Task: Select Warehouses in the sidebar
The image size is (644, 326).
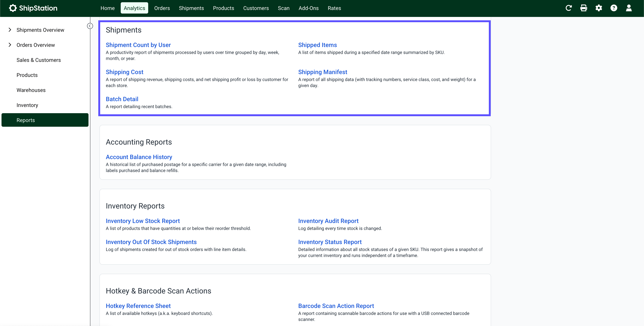Action: [31, 90]
